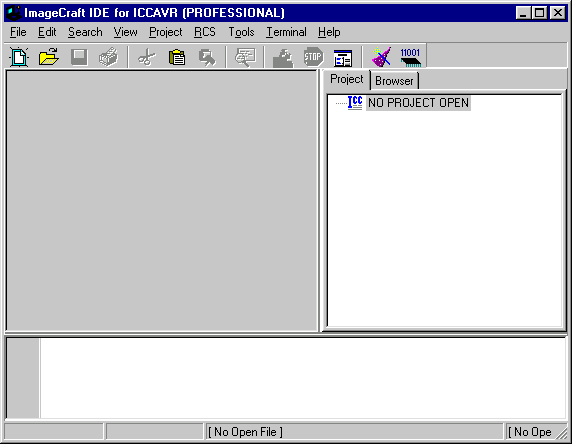This screenshot has width=572, height=444.
Task: Click the scissors Cut icon
Action: click(x=147, y=57)
